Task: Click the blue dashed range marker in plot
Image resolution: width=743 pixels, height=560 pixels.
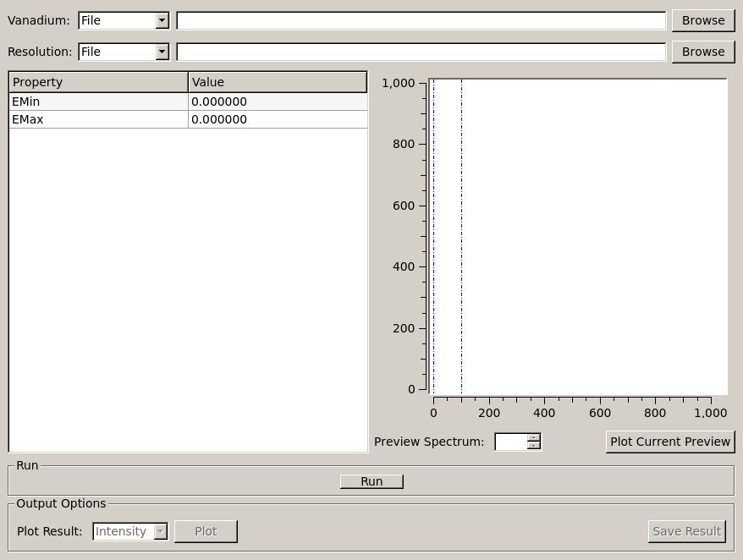Action: (433, 237)
